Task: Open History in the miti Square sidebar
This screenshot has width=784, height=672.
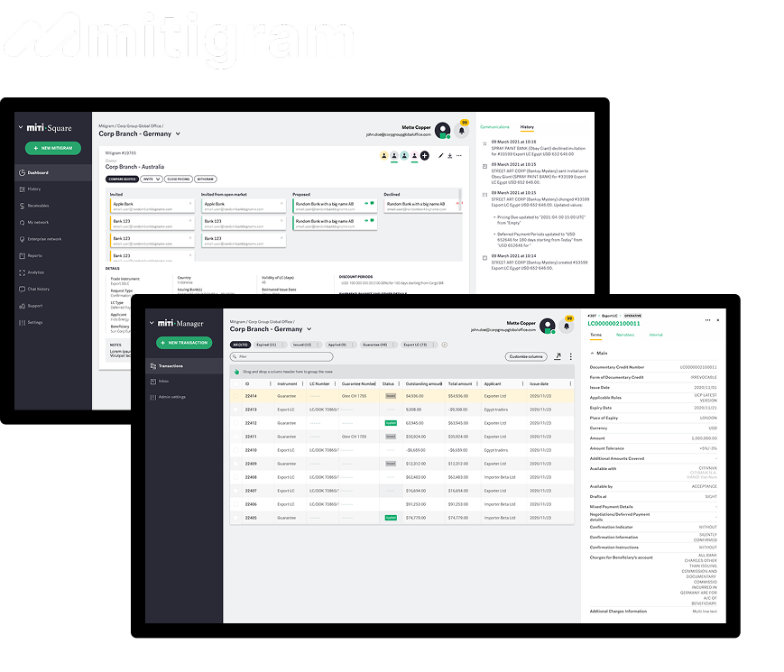Action: pos(52,189)
